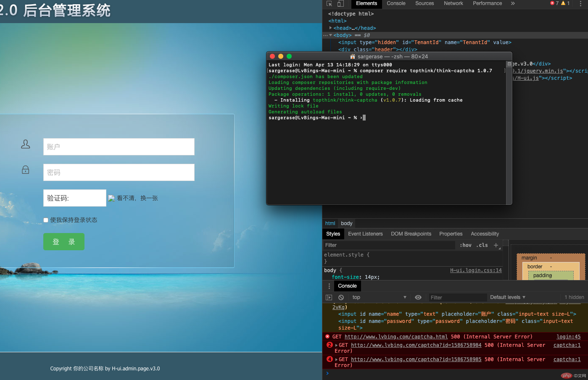The width and height of the screenshot is (588, 380).
Task: Open the top JavaScript context dropdown
Action: (x=379, y=297)
